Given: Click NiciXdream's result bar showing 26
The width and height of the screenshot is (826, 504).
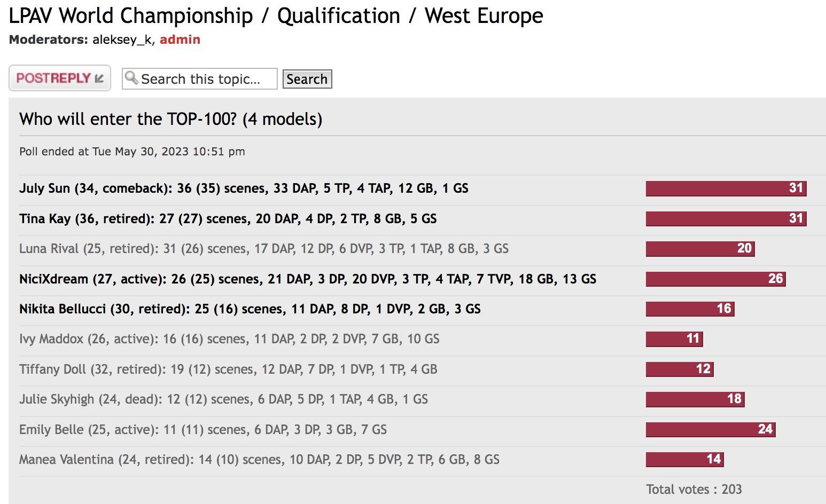Looking at the screenshot, I should coord(715,279).
